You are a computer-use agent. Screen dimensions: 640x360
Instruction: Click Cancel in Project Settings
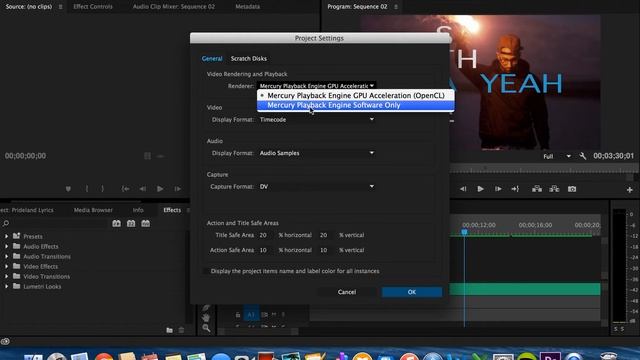pyautogui.click(x=347, y=292)
